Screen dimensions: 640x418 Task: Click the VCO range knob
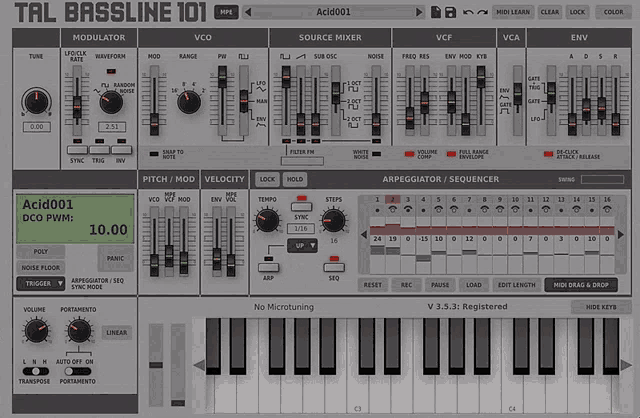click(x=189, y=102)
